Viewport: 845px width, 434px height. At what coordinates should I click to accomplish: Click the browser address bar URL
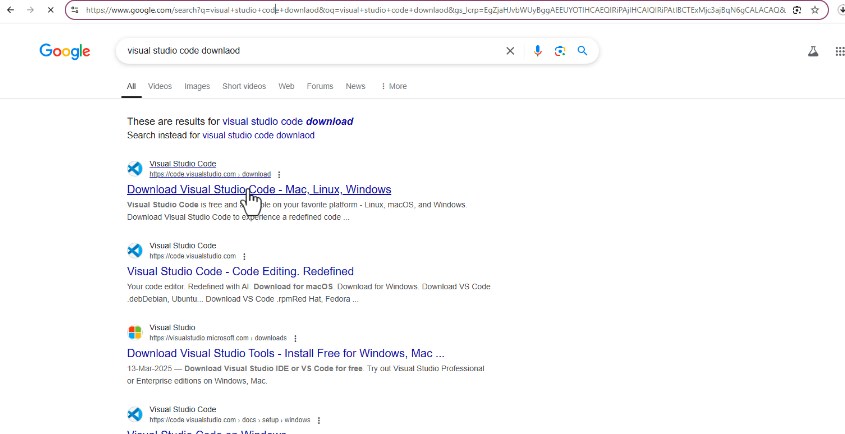[x=435, y=10]
